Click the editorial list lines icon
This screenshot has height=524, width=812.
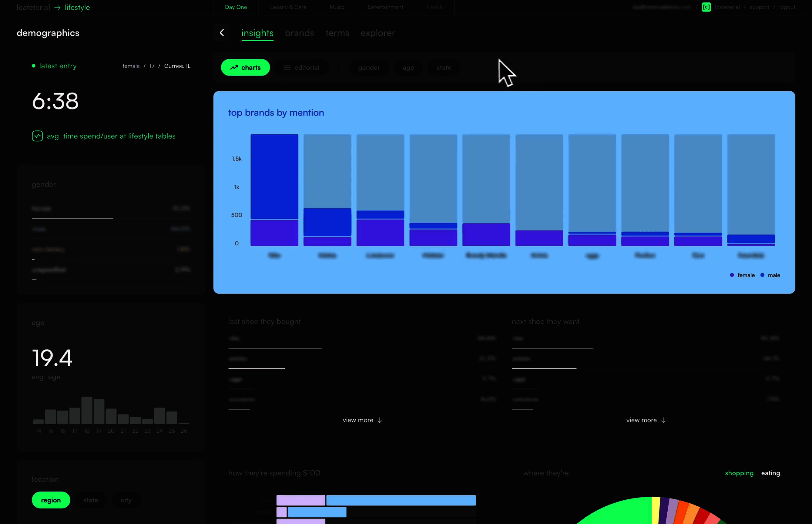click(x=287, y=67)
